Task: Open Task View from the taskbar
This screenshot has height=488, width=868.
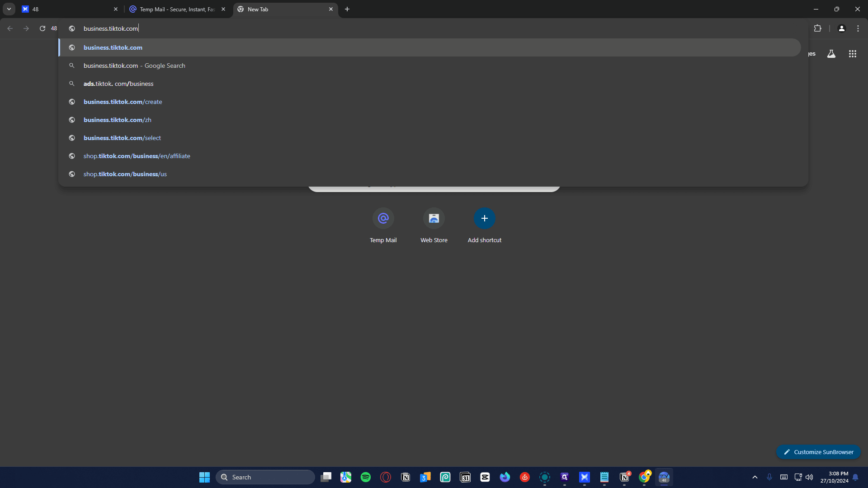Action: coord(326,477)
